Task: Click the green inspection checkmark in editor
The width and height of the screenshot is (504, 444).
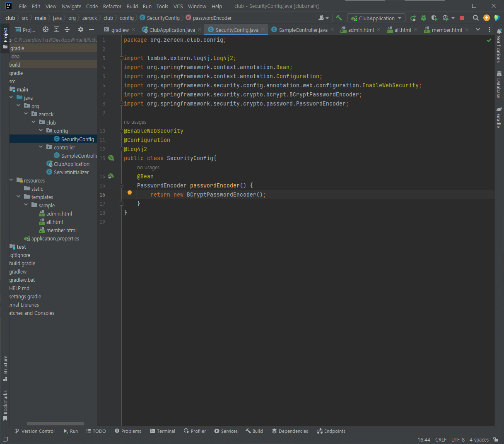Action: (489, 40)
